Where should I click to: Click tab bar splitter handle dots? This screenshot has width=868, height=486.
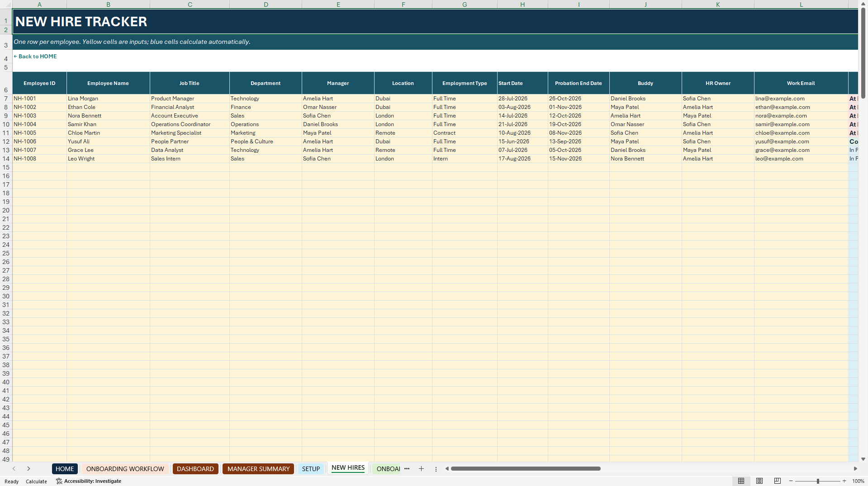click(x=436, y=469)
